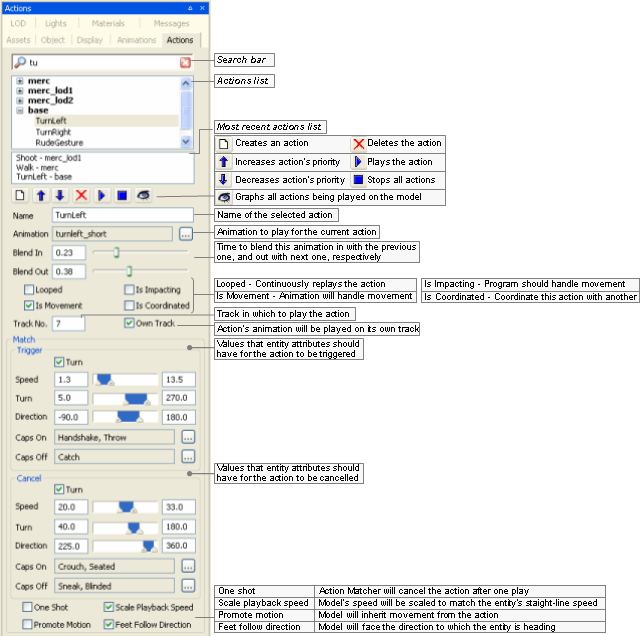This screenshot has width=640, height=636.
Task: Open Trigger Caps On ellipsis button
Action: point(188,437)
